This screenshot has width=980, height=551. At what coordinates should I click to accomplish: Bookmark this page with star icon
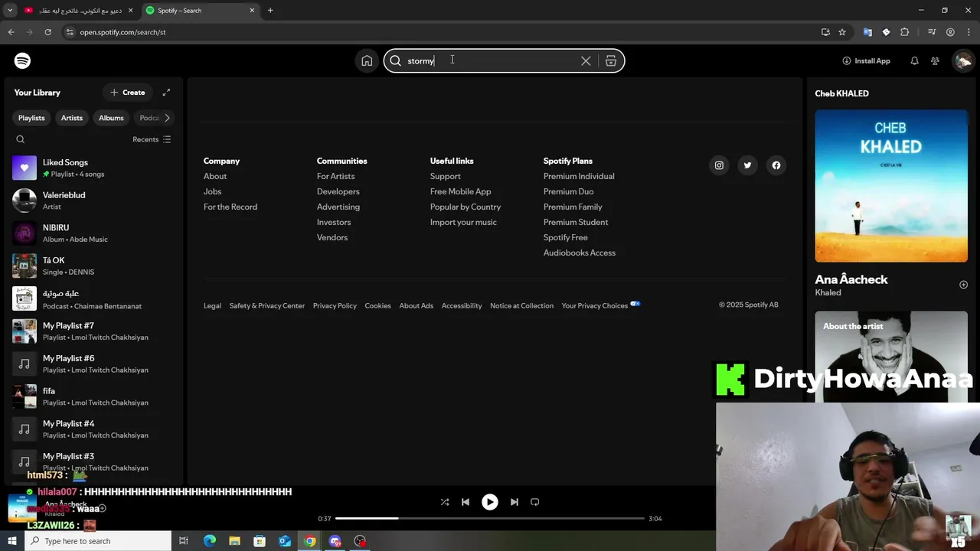[x=842, y=32]
